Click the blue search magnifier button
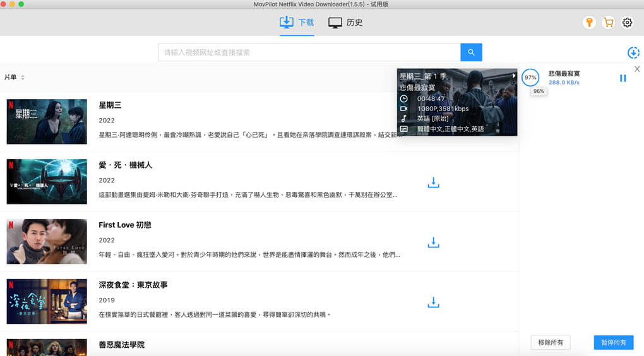Screen dimensions: 644x356 471,52
